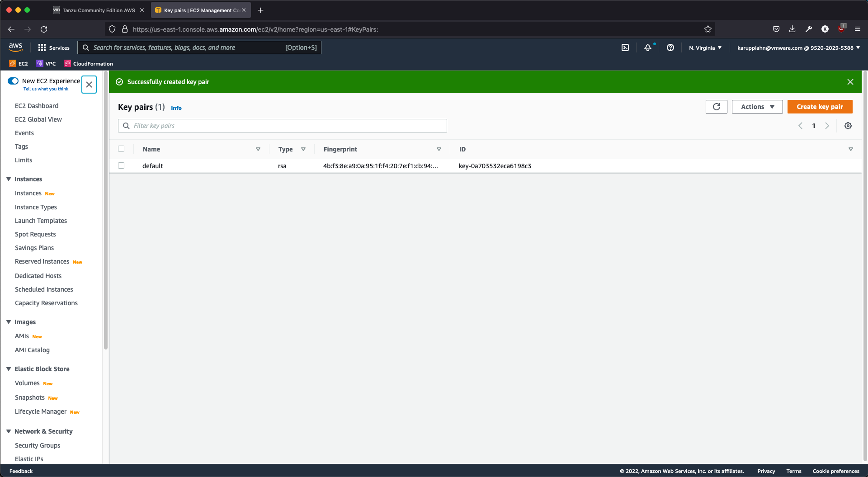The height and width of the screenshot is (477, 868).
Task: Open the N. Virginia region selector
Action: [705, 47]
